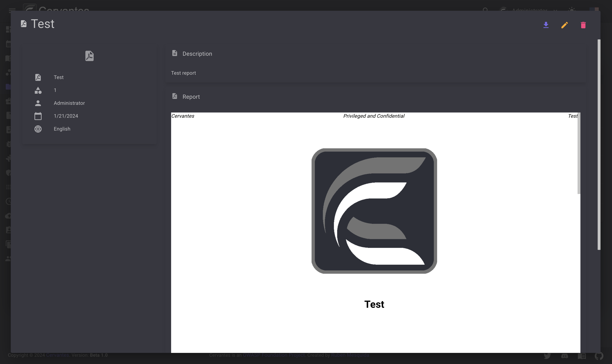Viewport: 612px width, 364px height.
Task: Click the Description section heading
Action: (197, 54)
